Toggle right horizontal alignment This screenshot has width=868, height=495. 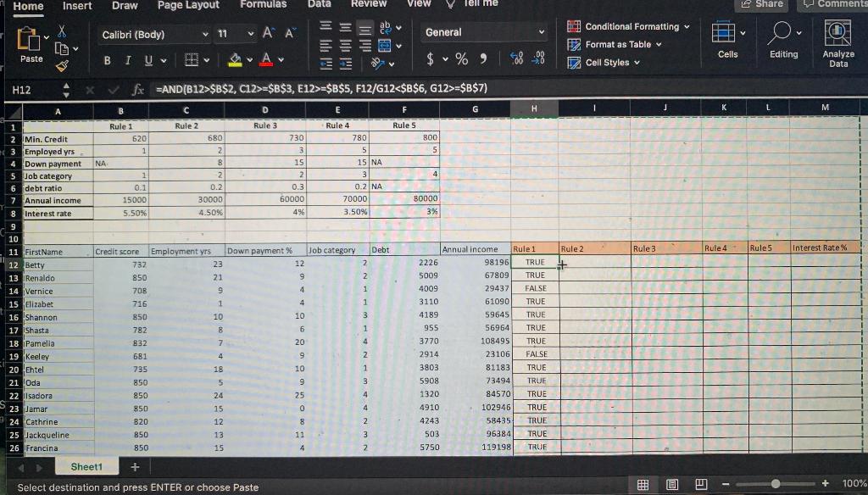(364, 46)
